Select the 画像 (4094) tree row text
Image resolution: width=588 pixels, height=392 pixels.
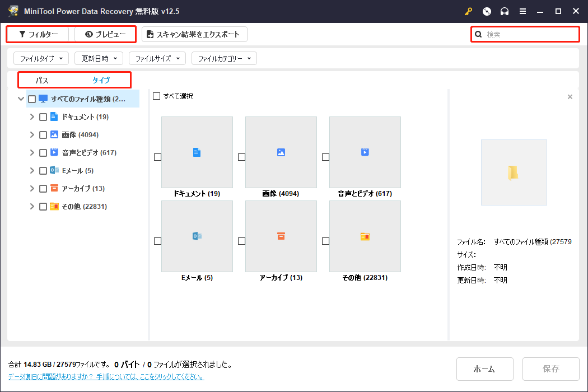click(x=80, y=134)
